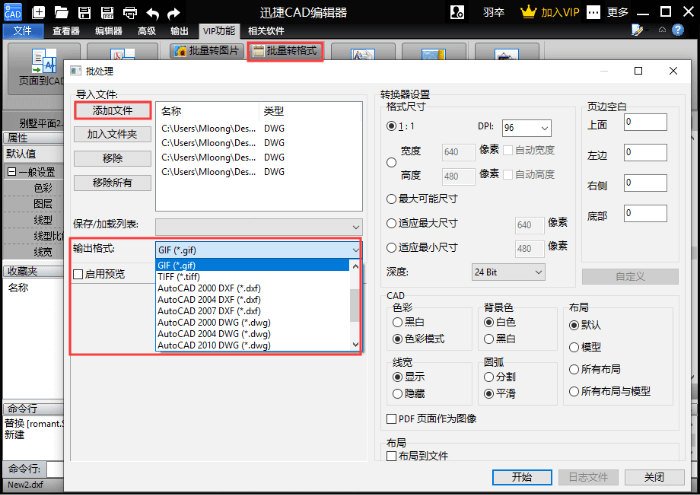Switch to the 高级 tab

(x=146, y=31)
